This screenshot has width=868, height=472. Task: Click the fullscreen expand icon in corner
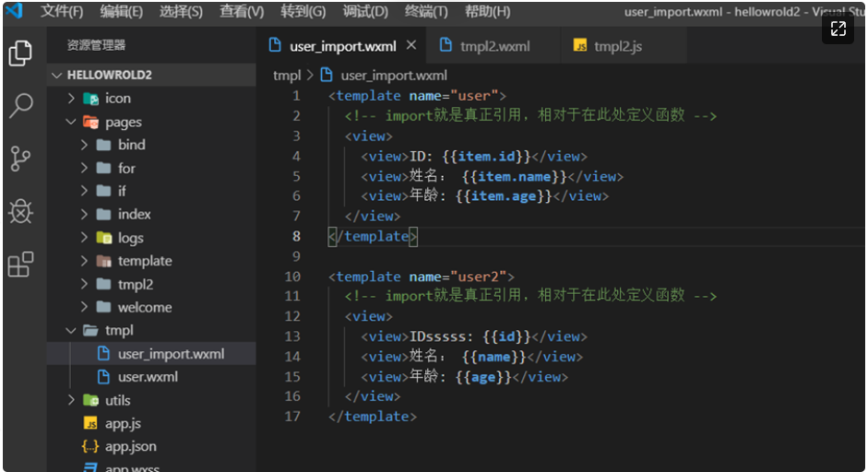pyautogui.click(x=838, y=29)
